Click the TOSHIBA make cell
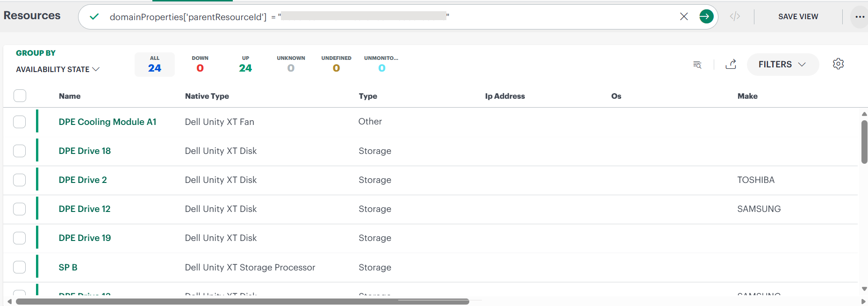 tap(756, 180)
